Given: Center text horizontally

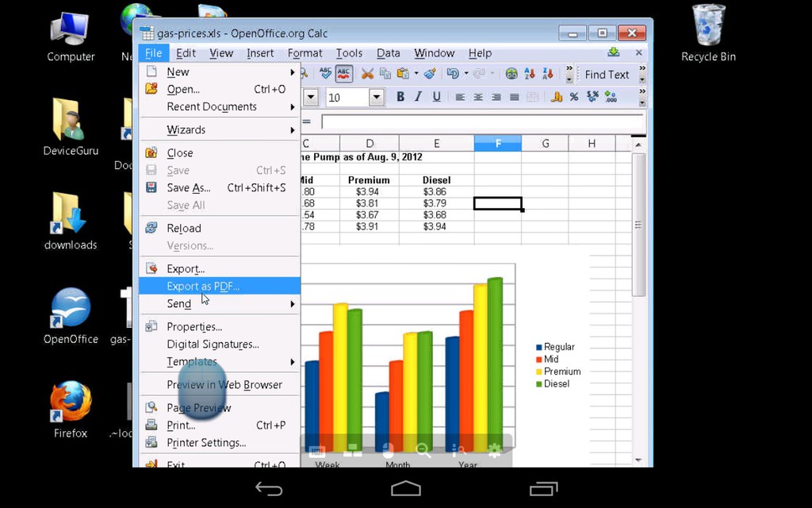Looking at the screenshot, I should 478,97.
